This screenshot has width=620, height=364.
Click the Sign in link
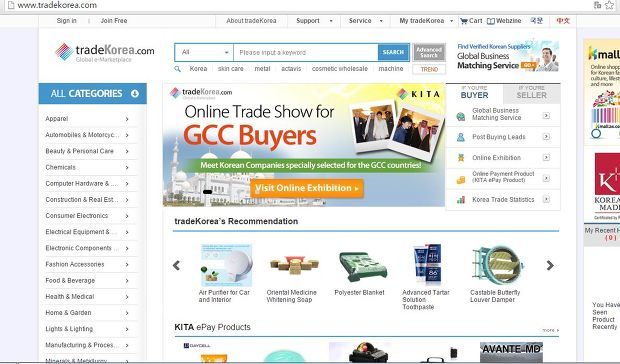[x=66, y=21]
